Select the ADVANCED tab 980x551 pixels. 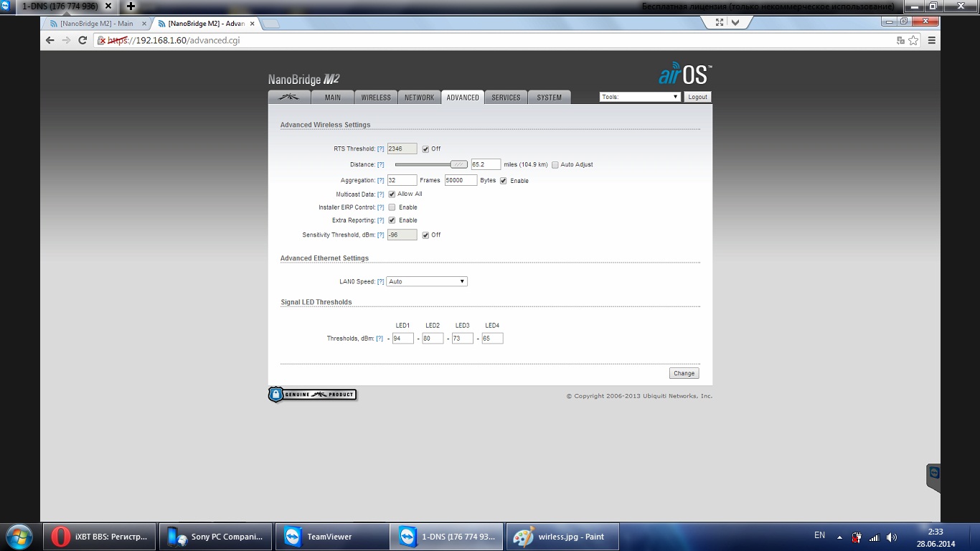(463, 98)
